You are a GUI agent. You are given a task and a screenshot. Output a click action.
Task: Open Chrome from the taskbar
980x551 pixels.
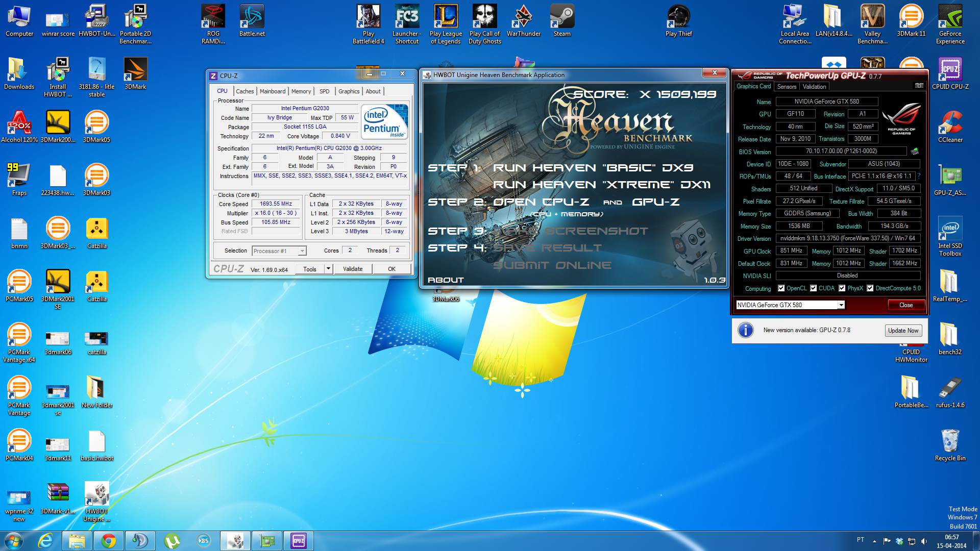[108, 540]
